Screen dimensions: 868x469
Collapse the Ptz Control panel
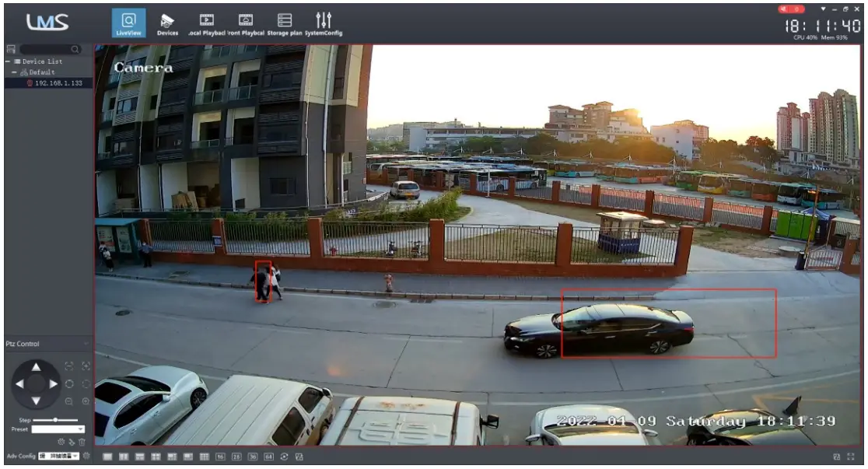pyautogui.click(x=86, y=344)
